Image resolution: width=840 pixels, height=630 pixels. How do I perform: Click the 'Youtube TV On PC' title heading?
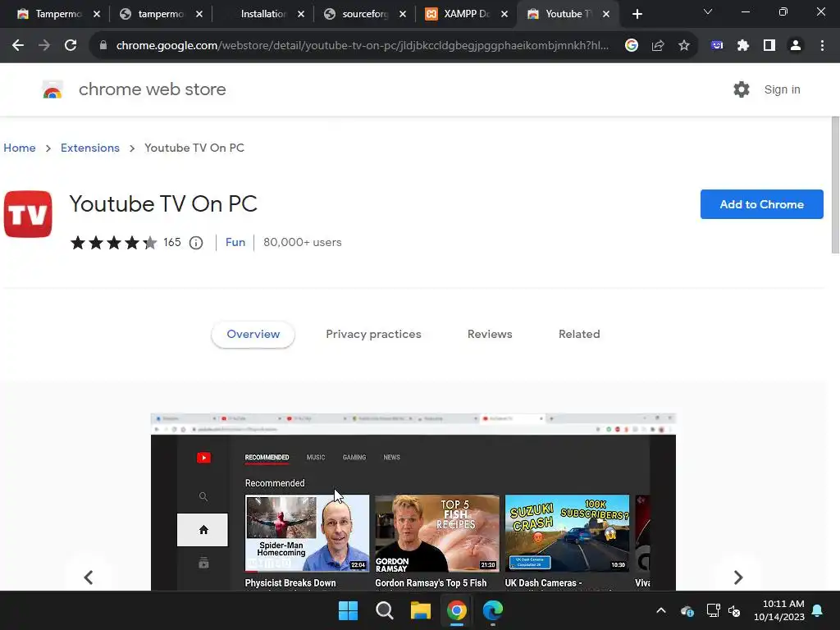pyautogui.click(x=163, y=203)
